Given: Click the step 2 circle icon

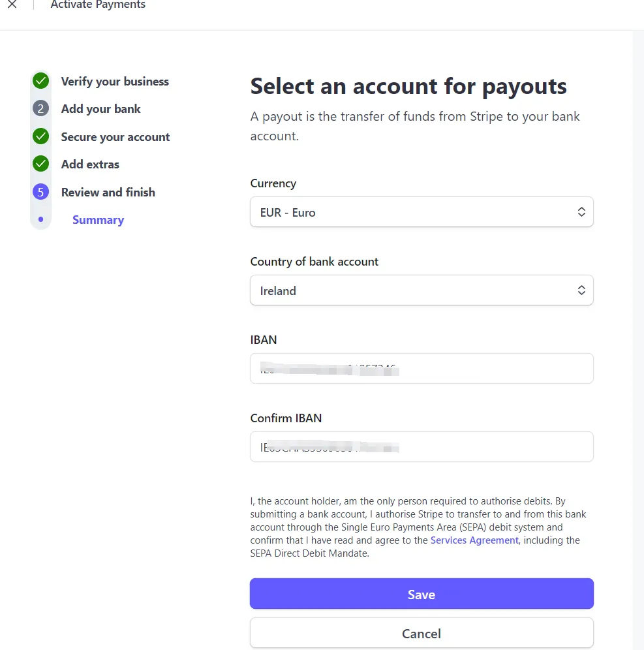Looking at the screenshot, I should coord(40,108).
